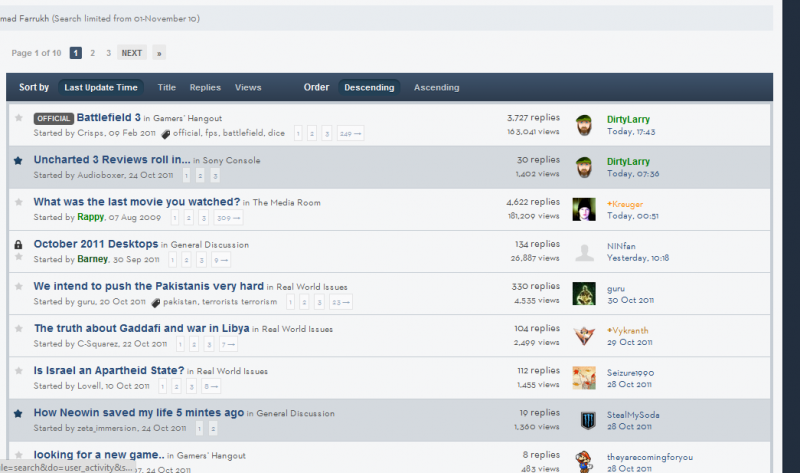
Task: Sort results by Title
Action: (x=166, y=88)
